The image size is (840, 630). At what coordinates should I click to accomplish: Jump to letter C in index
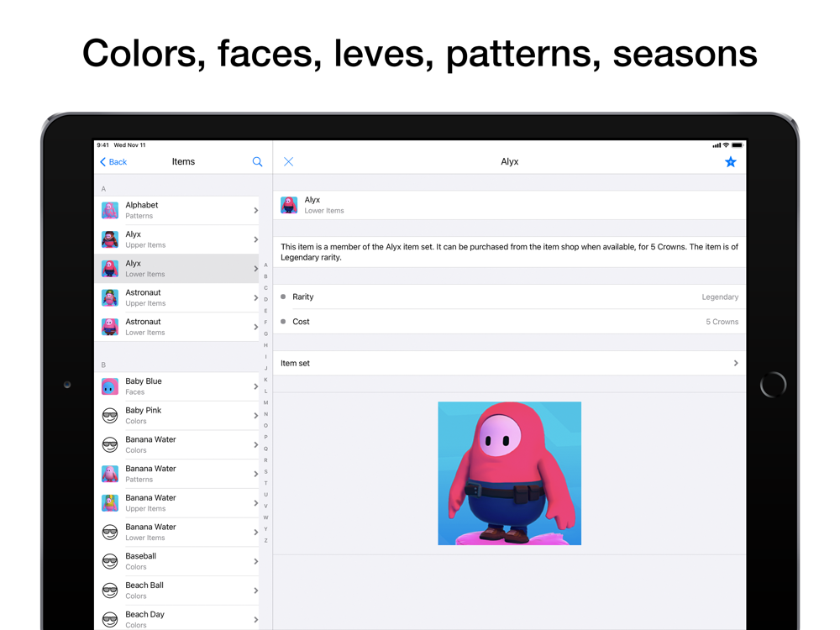click(265, 287)
